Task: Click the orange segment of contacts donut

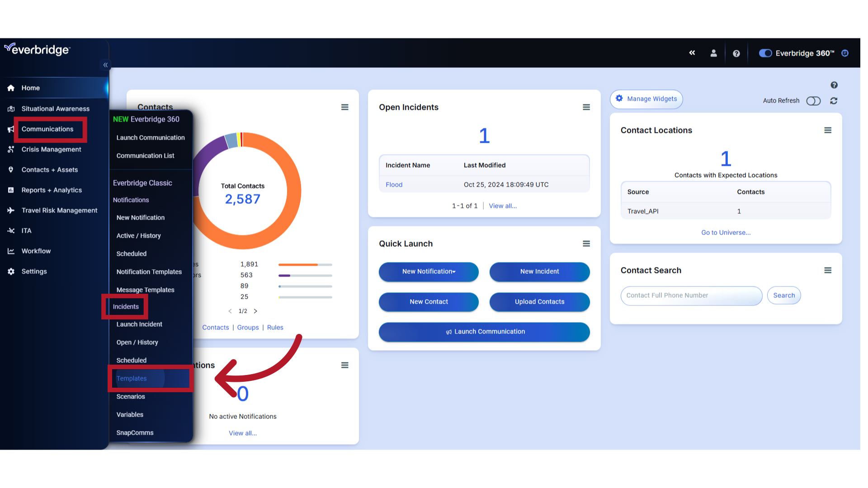Action: [289, 212]
